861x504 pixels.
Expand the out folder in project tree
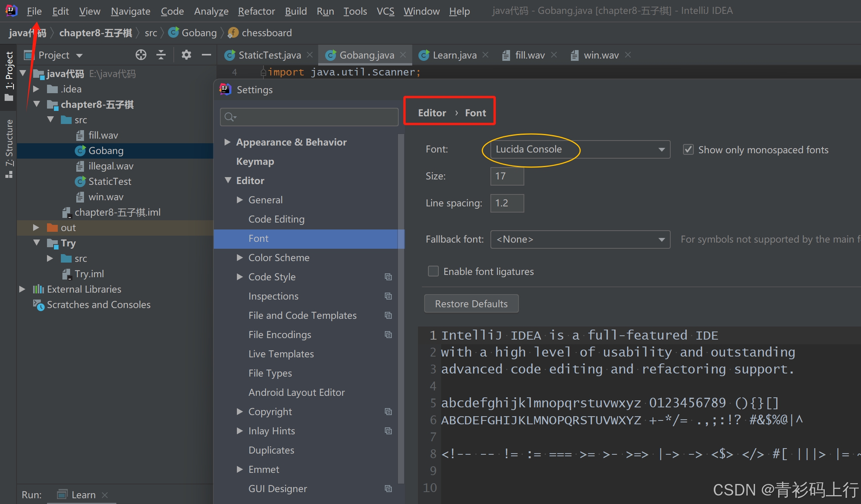point(36,228)
